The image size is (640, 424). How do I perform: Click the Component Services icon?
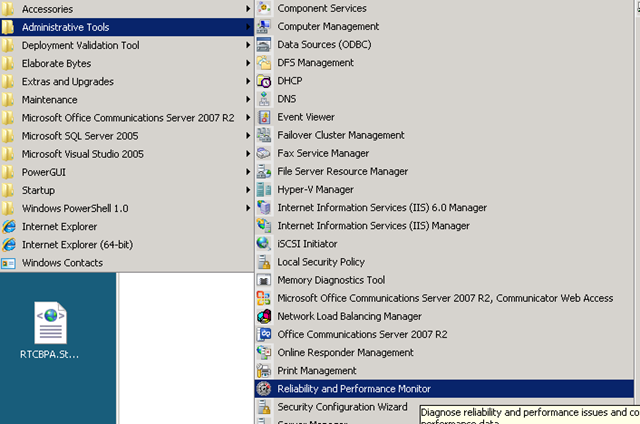(x=264, y=8)
